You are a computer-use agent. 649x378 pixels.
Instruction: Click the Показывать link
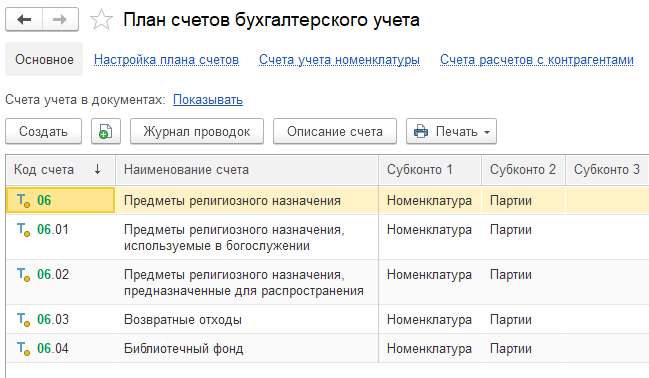pos(208,100)
